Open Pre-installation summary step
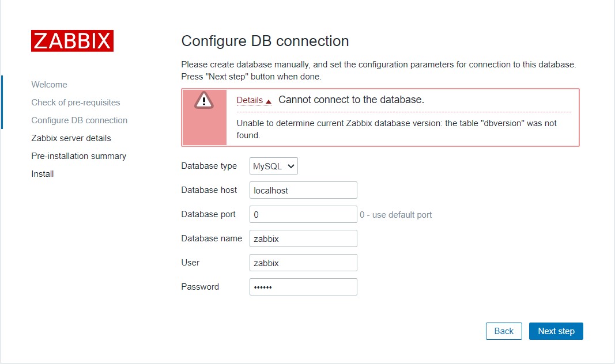Screen dimensions: 615x364 tap(78, 156)
